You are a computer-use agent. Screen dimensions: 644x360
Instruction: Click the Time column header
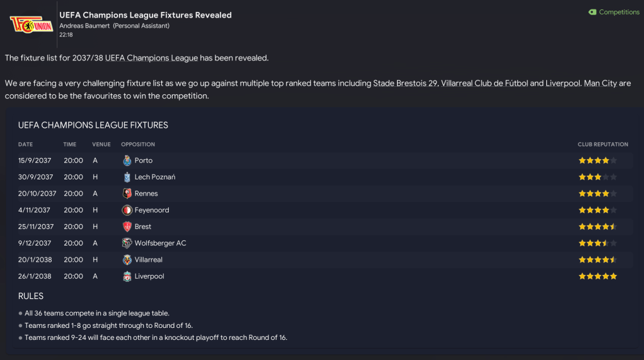click(x=69, y=144)
